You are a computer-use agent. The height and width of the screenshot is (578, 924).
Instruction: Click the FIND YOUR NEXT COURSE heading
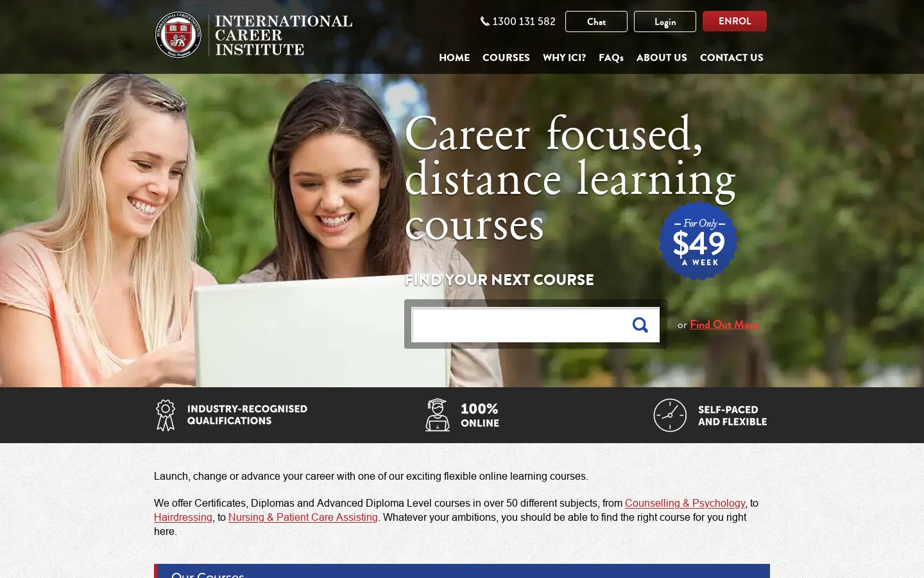[499, 280]
